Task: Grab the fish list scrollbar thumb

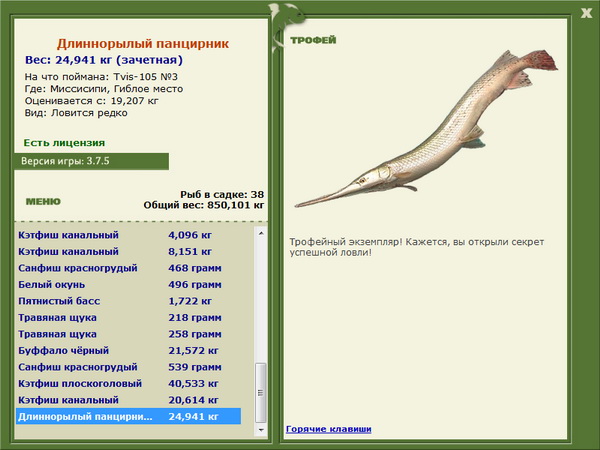Action: pyautogui.click(x=261, y=393)
